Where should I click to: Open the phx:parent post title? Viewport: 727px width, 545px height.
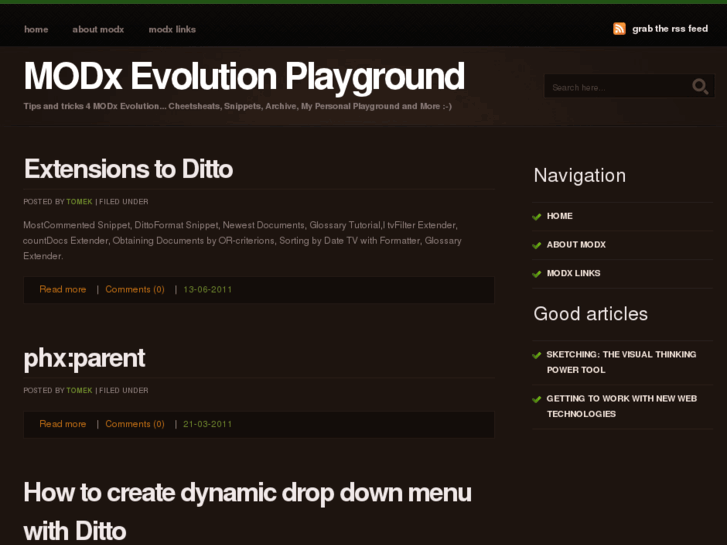click(x=84, y=359)
